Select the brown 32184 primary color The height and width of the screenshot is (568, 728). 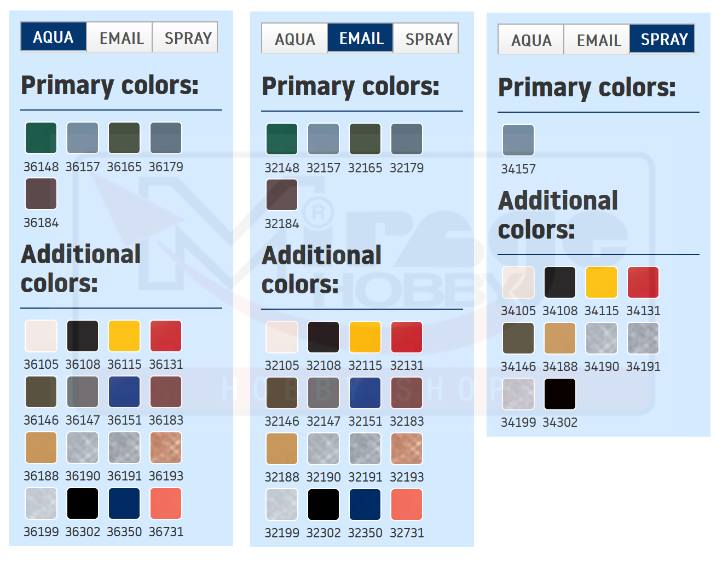click(x=282, y=195)
